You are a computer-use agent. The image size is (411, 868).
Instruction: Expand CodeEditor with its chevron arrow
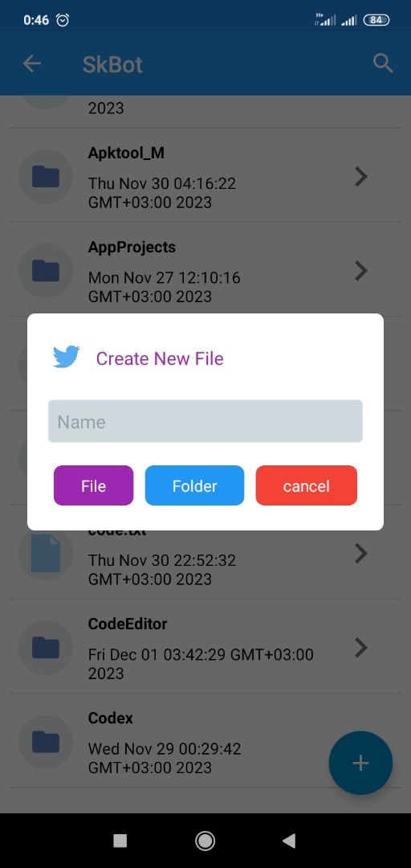[x=361, y=647]
